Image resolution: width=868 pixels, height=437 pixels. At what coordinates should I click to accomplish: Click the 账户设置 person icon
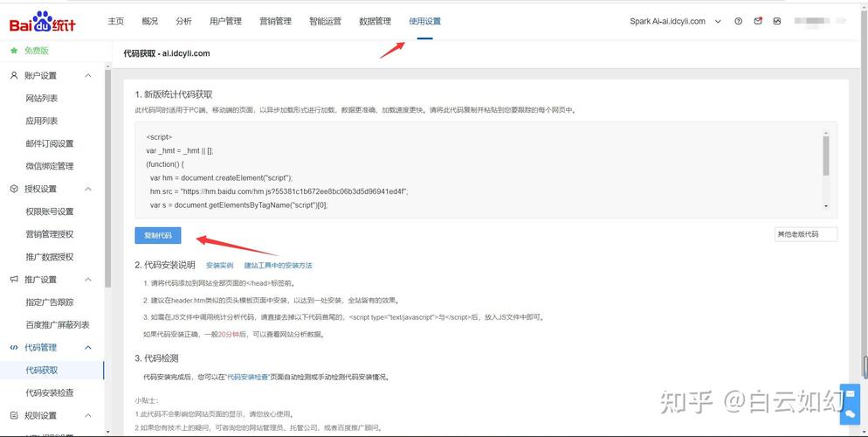pos(14,75)
